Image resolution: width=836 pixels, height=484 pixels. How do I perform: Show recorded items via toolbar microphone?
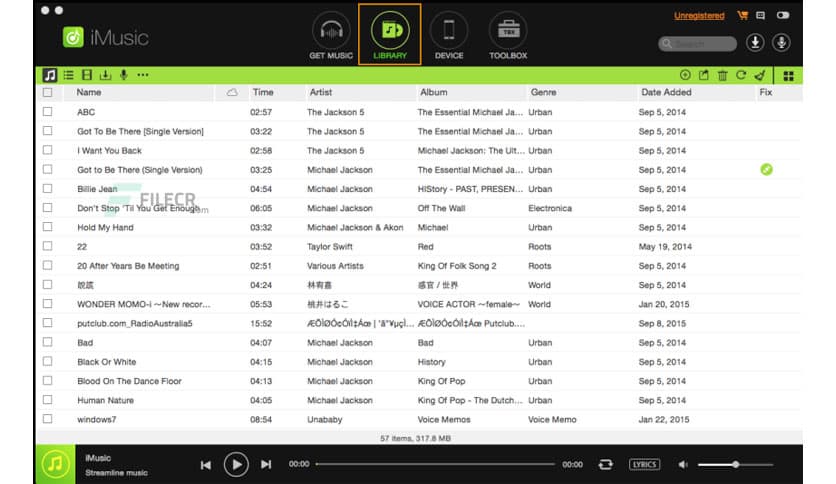(124, 75)
